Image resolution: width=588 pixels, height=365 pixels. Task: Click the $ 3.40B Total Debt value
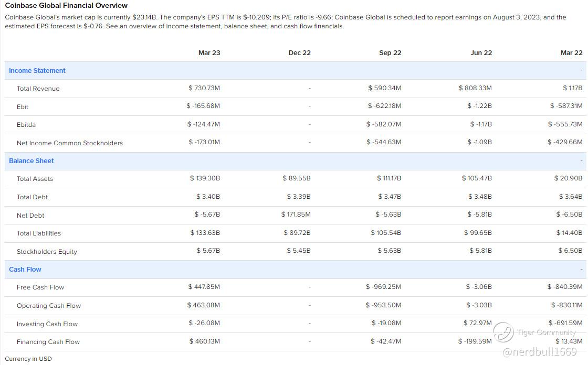tap(208, 197)
